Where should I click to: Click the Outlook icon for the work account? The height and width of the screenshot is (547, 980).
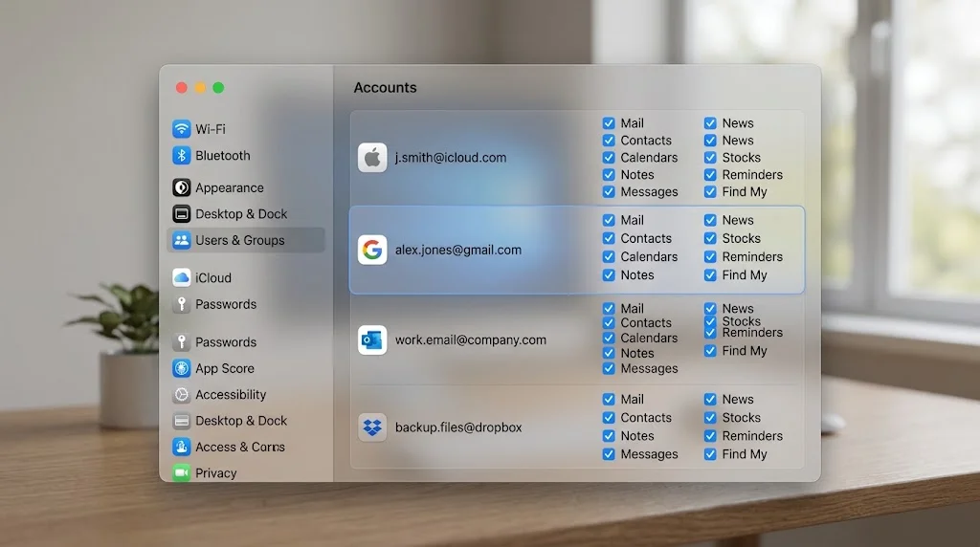tap(372, 339)
